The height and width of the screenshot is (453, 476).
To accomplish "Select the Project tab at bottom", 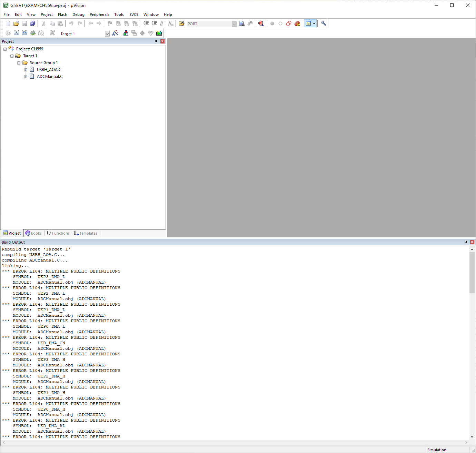I will [x=12, y=233].
